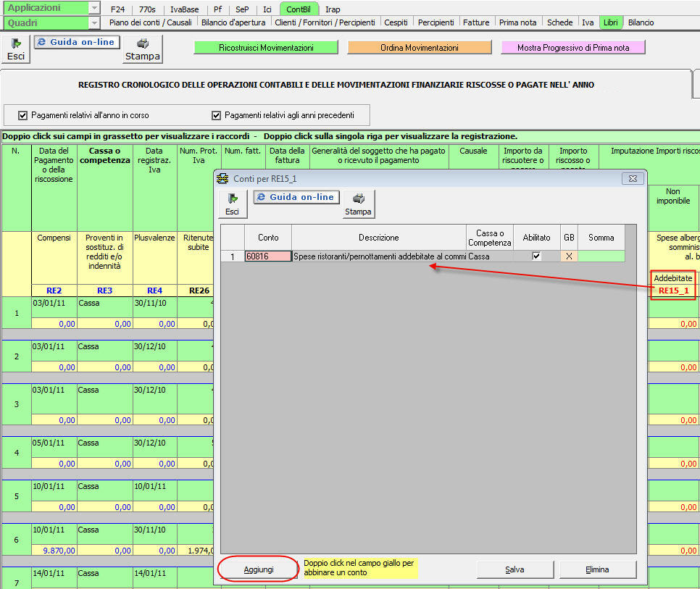Click description Spese ristoranti/pernottamenti cell
Viewport: 700px width, 589px height.
click(379, 256)
